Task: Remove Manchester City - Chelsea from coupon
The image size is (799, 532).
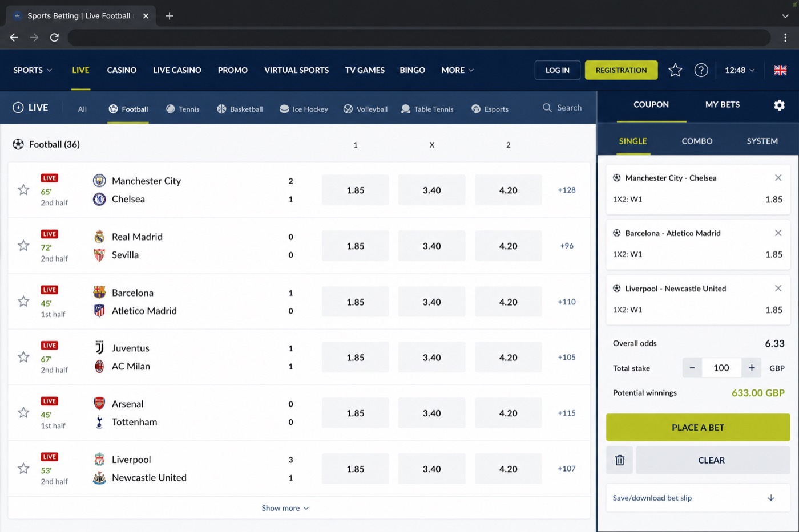Action: pos(778,178)
